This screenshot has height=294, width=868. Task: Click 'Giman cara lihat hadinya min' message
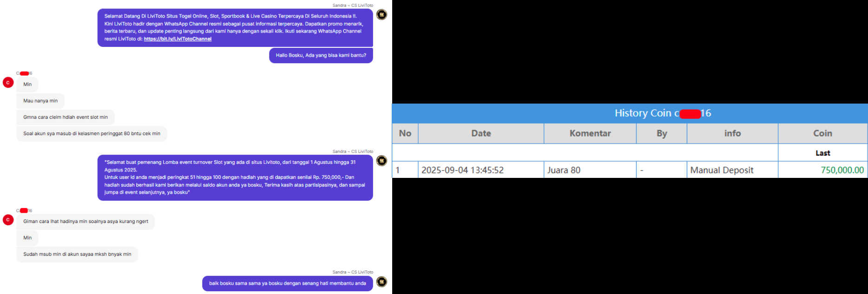pos(85,222)
